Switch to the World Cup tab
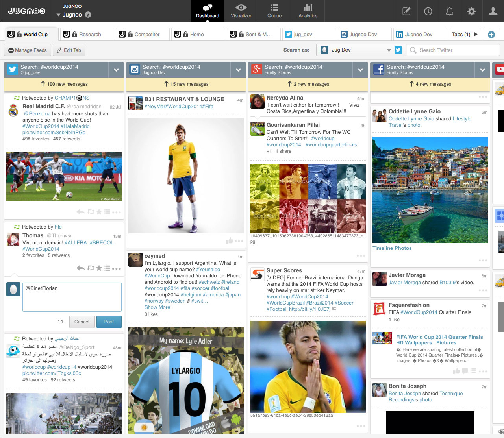Screen dimensions: 504x438 [32, 34]
